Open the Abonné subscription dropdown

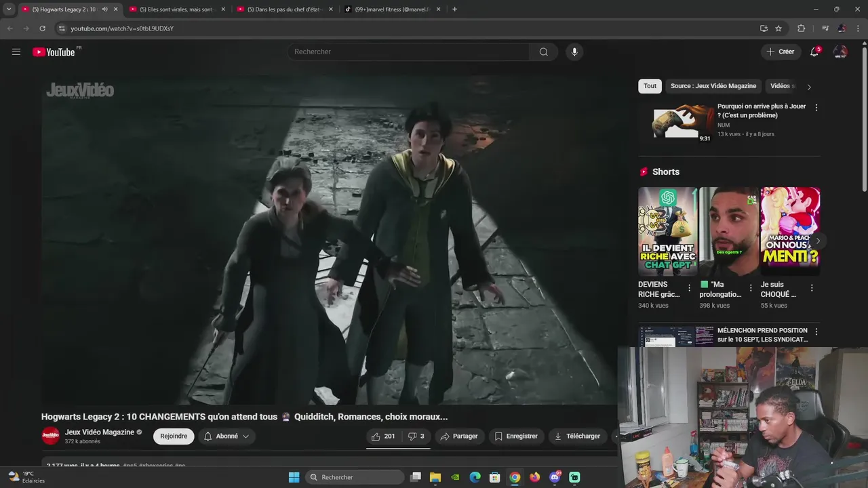tap(226, 436)
